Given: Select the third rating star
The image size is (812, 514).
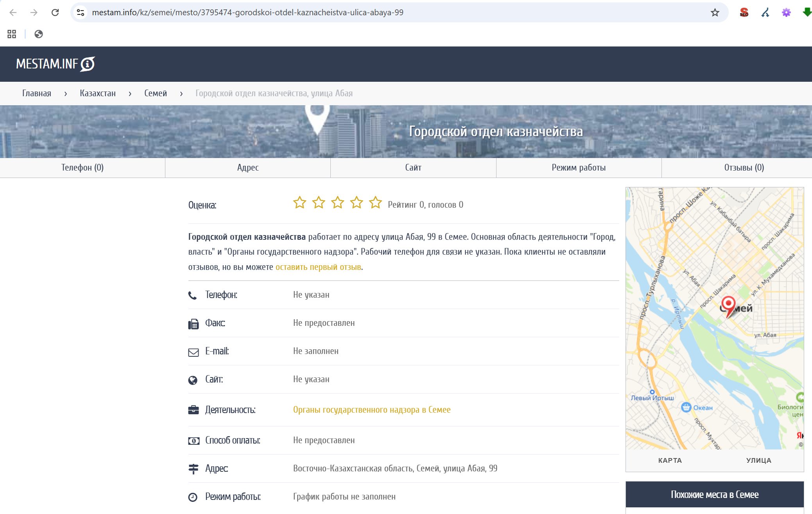Looking at the screenshot, I should click(x=337, y=203).
